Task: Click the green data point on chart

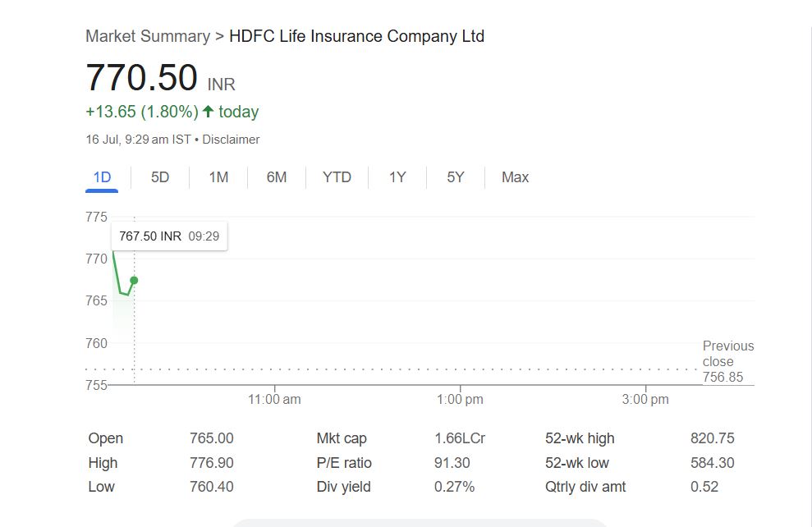Action: coord(134,280)
